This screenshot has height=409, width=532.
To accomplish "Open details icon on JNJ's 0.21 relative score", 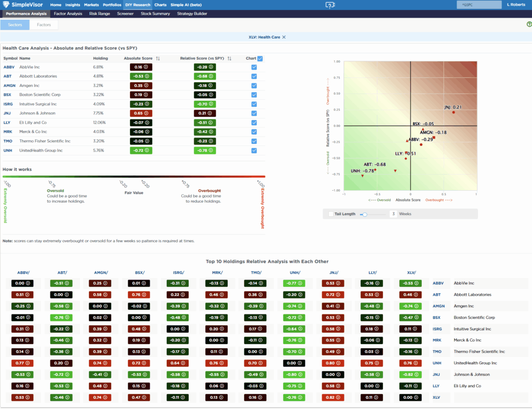I will (x=210, y=113).
